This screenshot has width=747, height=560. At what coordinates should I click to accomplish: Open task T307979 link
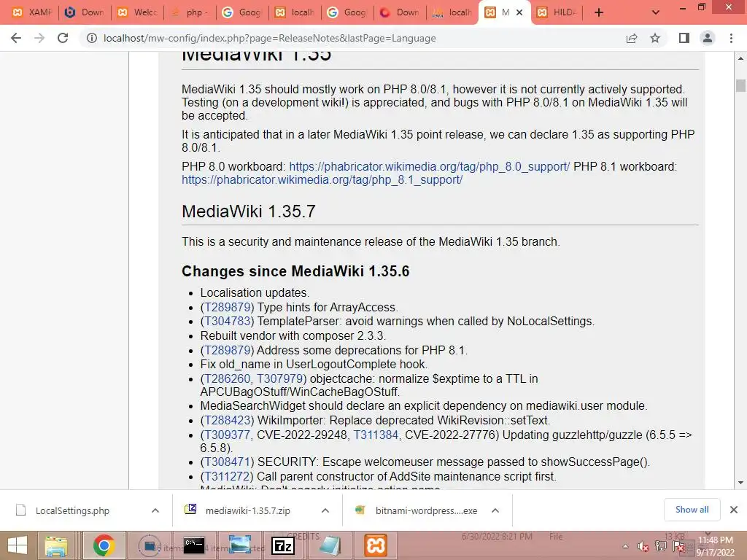click(x=280, y=379)
